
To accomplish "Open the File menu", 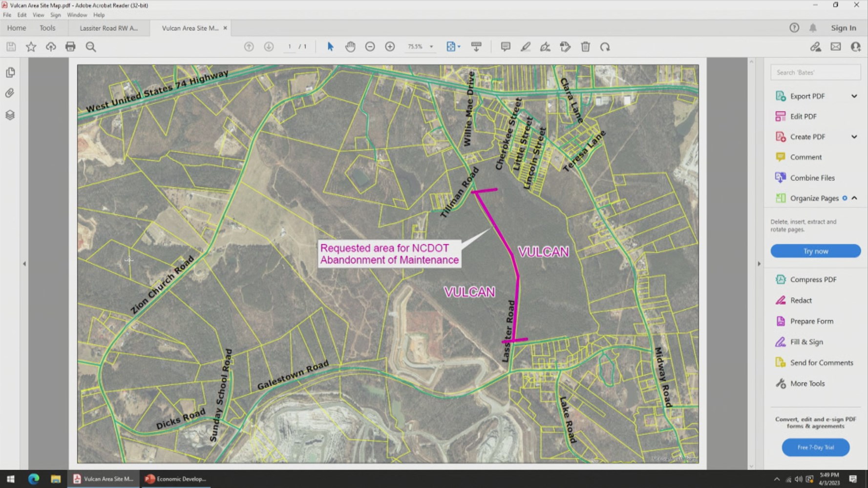I will 7,15.
